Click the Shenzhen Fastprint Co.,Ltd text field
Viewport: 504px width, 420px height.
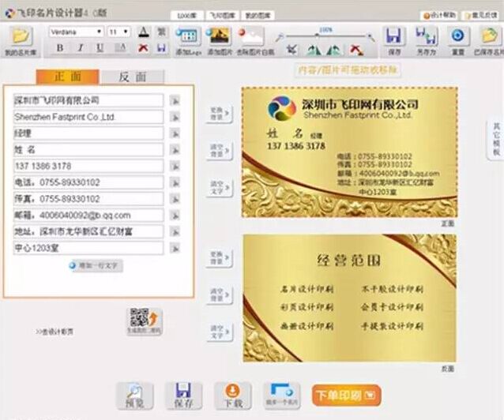point(88,117)
